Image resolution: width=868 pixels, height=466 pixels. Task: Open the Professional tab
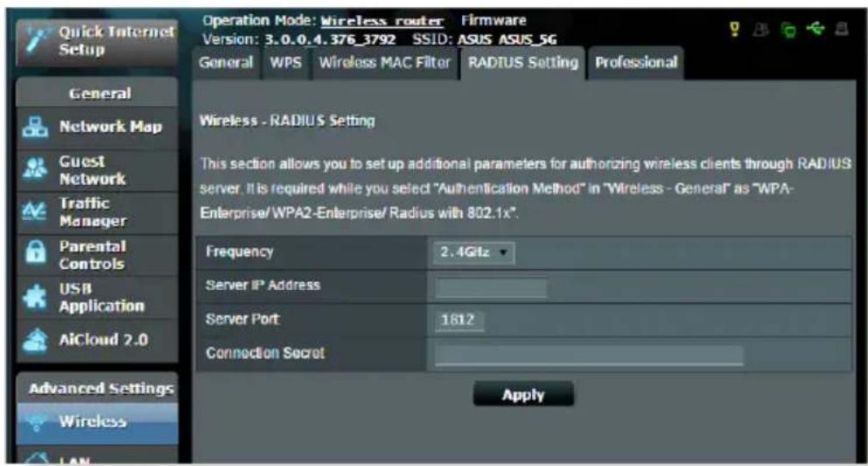coord(636,62)
